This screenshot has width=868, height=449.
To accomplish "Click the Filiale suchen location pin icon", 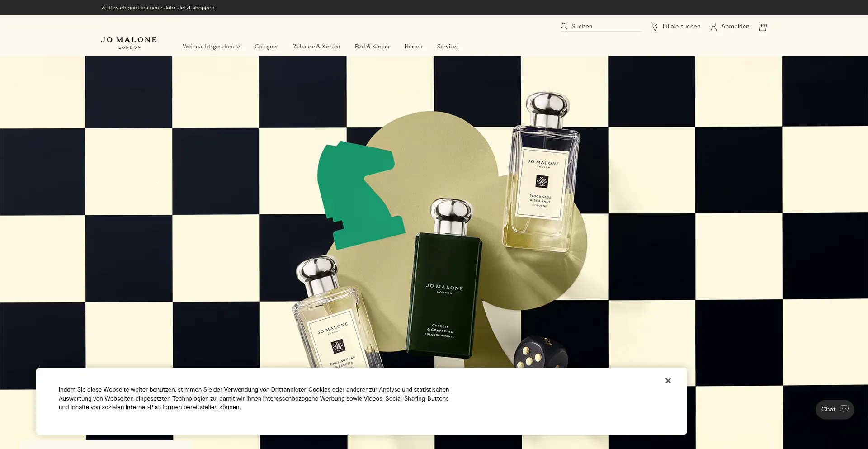I will tap(655, 27).
